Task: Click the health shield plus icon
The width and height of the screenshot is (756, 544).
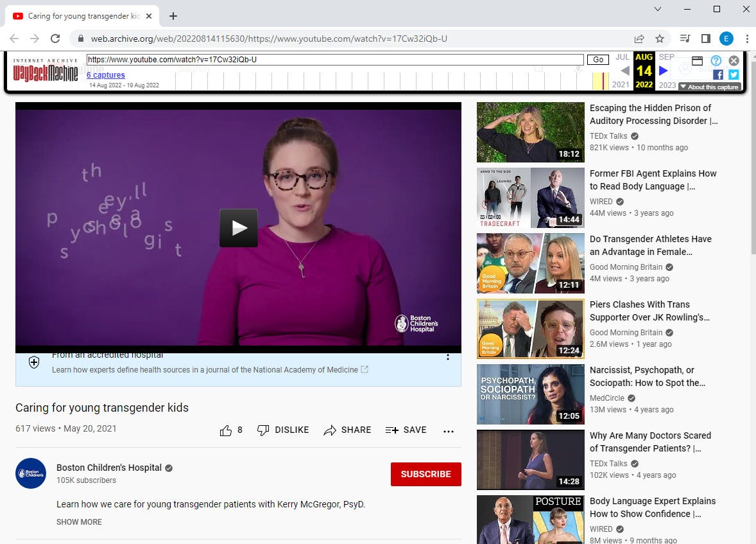Action: pos(34,362)
